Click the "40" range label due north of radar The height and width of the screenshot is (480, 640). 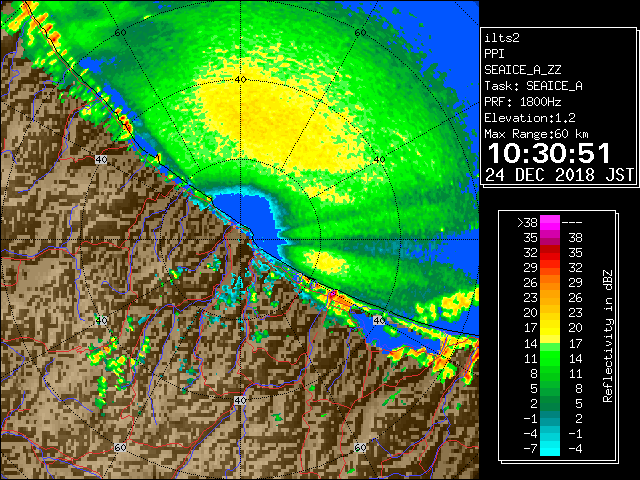240,79
